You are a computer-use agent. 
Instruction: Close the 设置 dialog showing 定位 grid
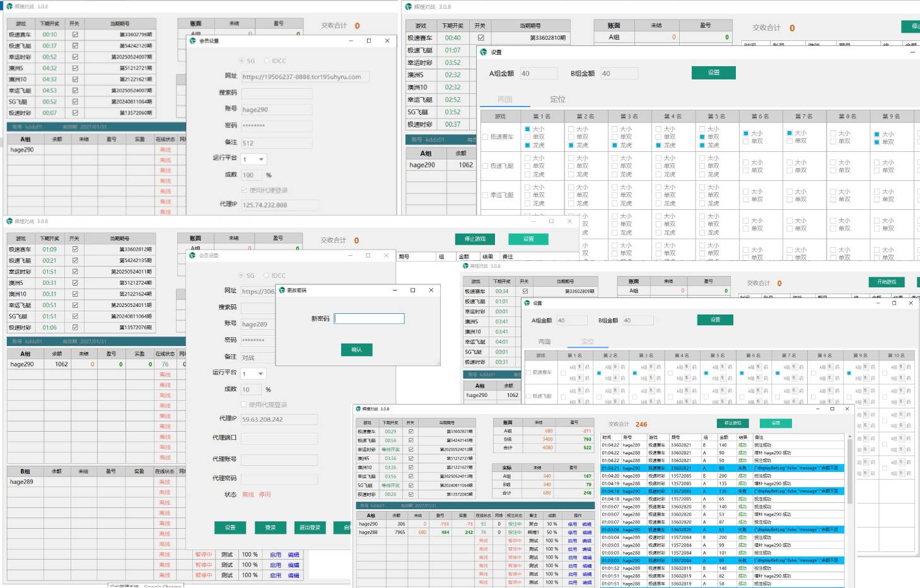tap(911, 303)
